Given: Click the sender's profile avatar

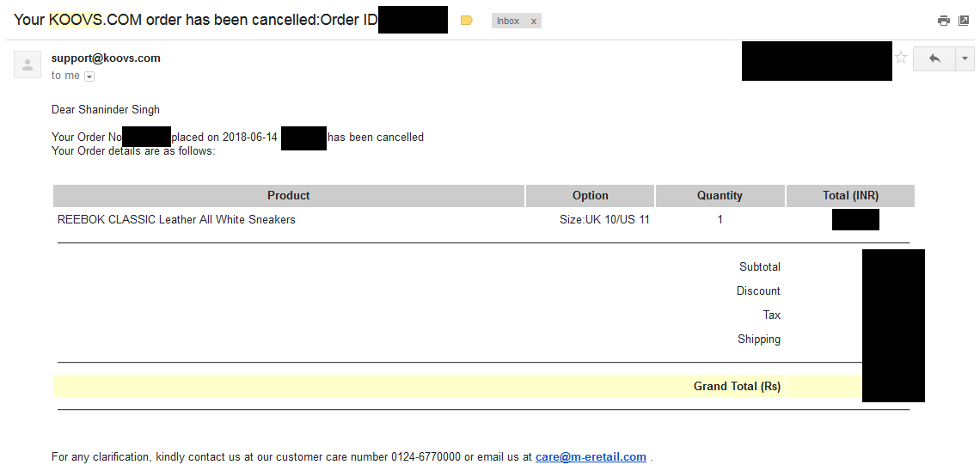Looking at the screenshot, I should click(28, 64).
